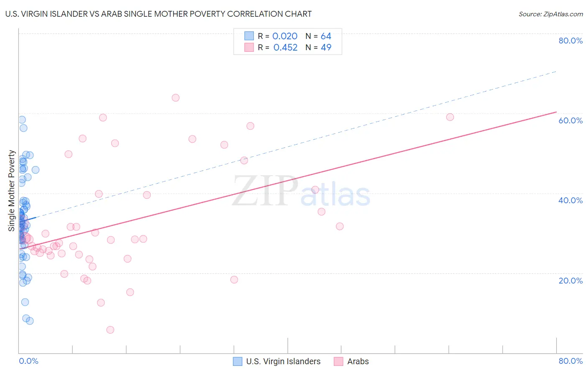Screen dimensions: 588x373
Task: Click the 60.0% y-axis tick label
Action: 570,120
